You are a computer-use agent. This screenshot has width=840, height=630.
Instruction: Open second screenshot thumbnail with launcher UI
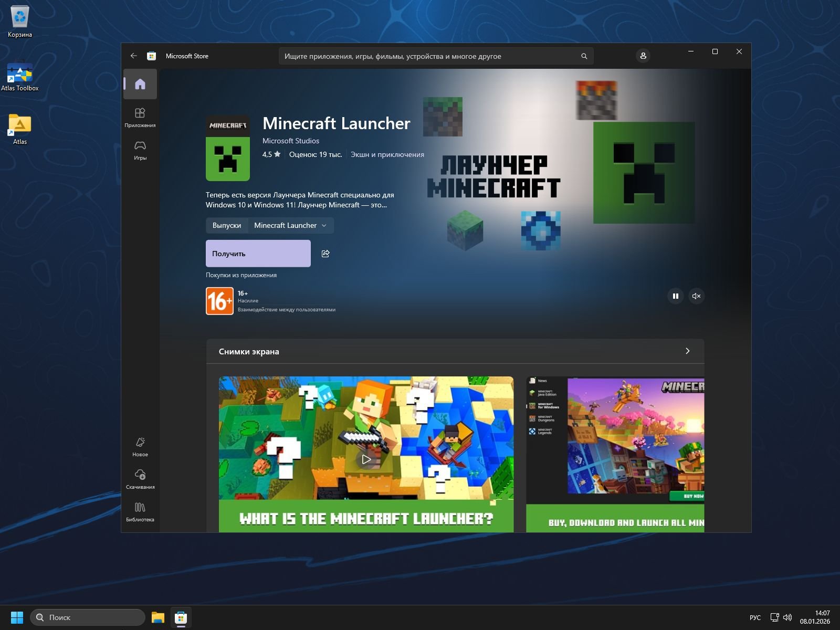pyautogui.click(x=615, y=454)
